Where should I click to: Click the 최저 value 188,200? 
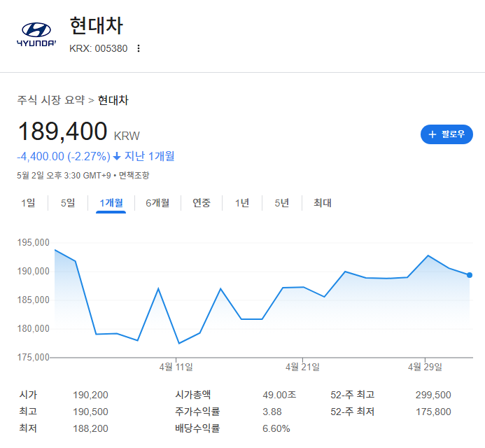90,428
